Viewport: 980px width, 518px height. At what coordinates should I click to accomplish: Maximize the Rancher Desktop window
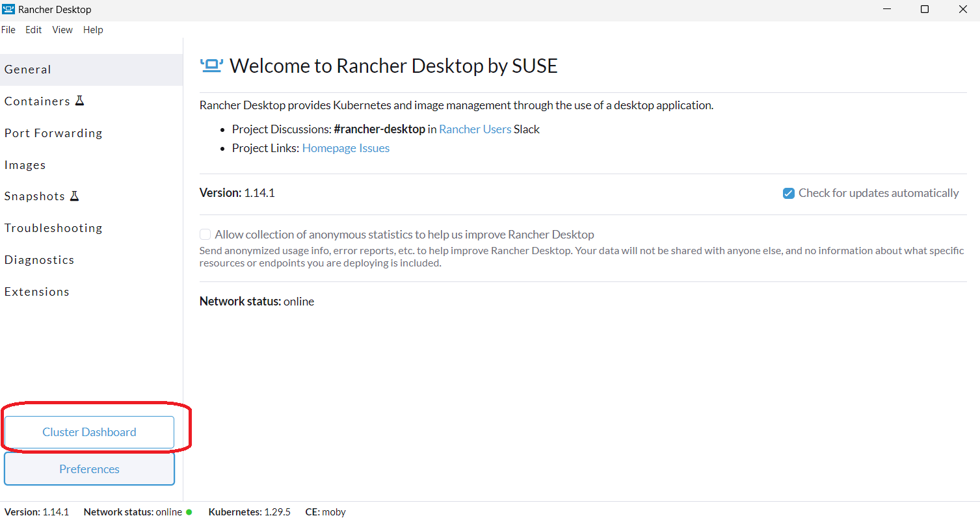click(x=925, y=10)
